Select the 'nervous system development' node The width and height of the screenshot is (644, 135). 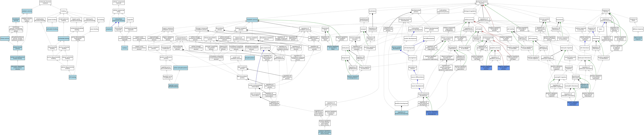[x=397, y=48]
